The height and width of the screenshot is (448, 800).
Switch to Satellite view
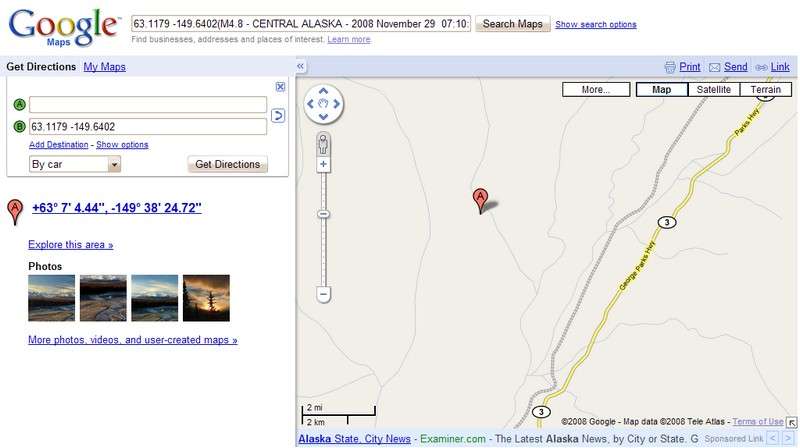[x=713, y=89]
